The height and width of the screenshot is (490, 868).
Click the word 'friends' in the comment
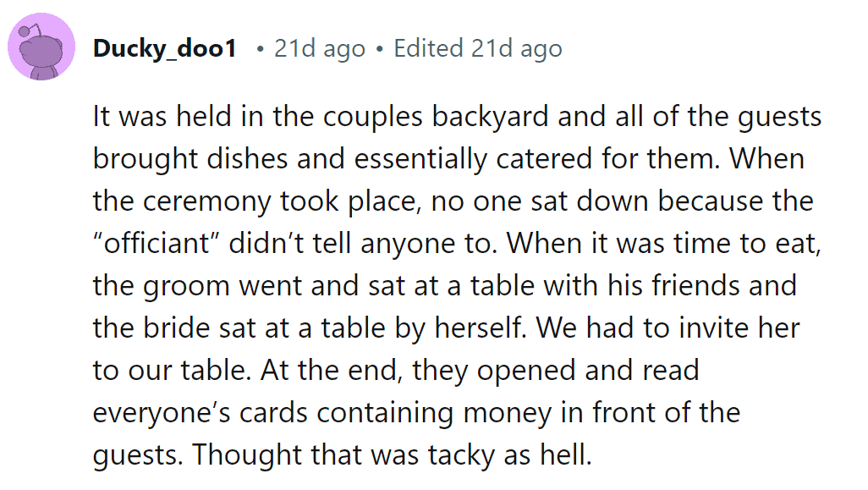click(696, 286)
